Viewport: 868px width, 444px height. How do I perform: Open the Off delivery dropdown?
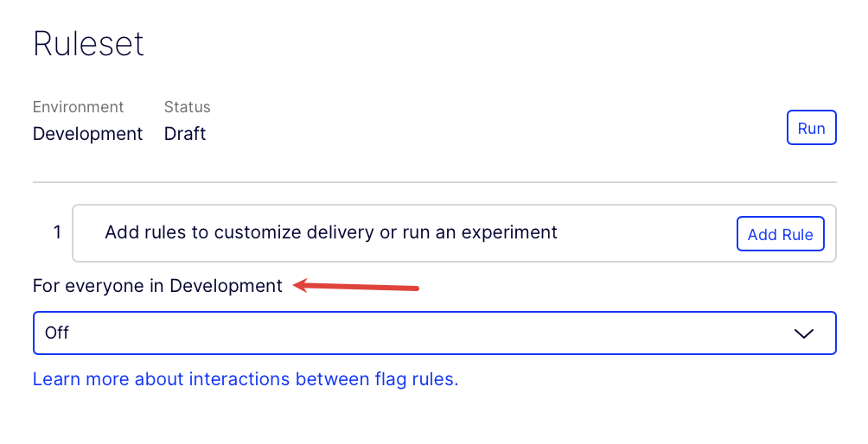434,333
